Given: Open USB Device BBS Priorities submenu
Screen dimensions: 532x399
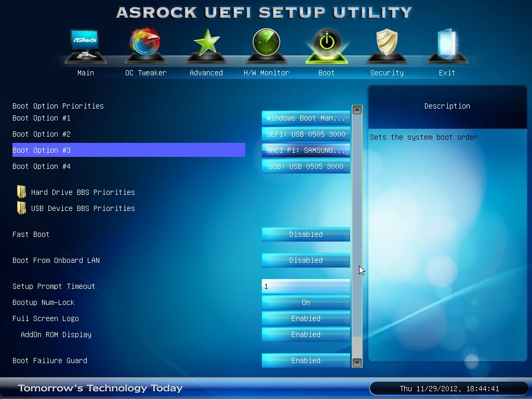Looking at the screenshot, I should point(83,208).
